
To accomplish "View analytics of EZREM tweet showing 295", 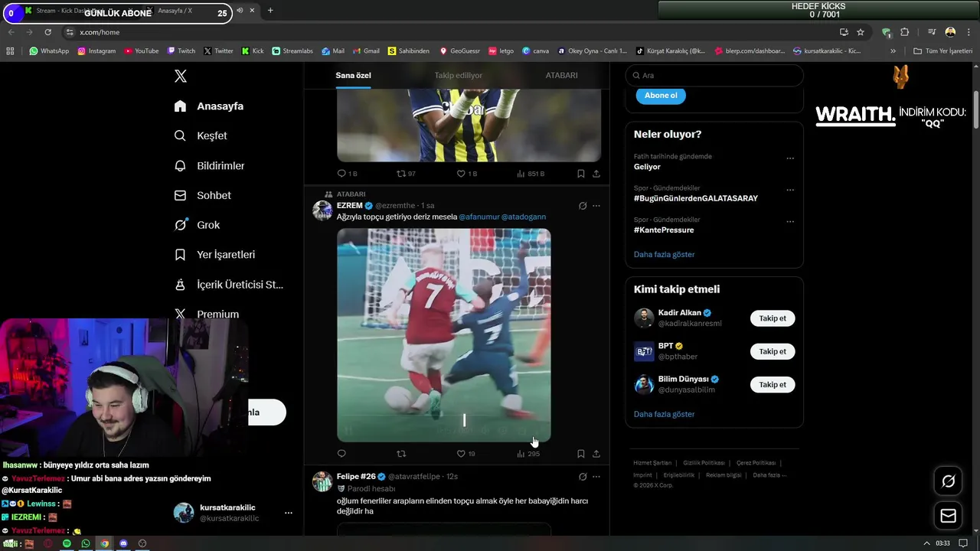I will pyautogui.click(x=528, y=454).
